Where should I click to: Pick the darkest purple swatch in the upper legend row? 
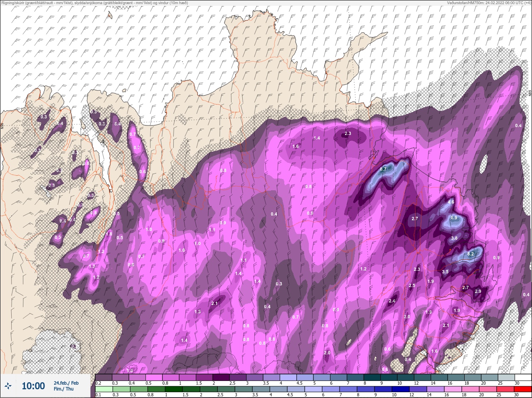[222, 377]
